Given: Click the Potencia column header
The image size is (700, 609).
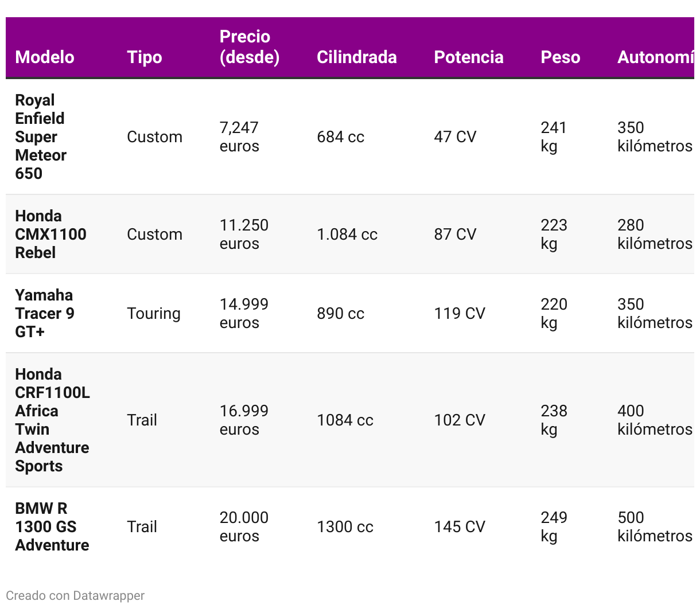Looking at the screenshot, I should tap(469, 57).
